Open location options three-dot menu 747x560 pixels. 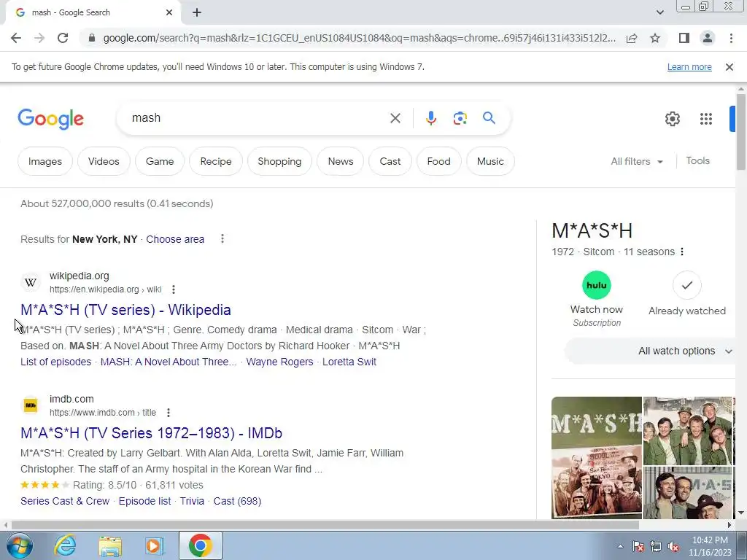coord(222,238)
